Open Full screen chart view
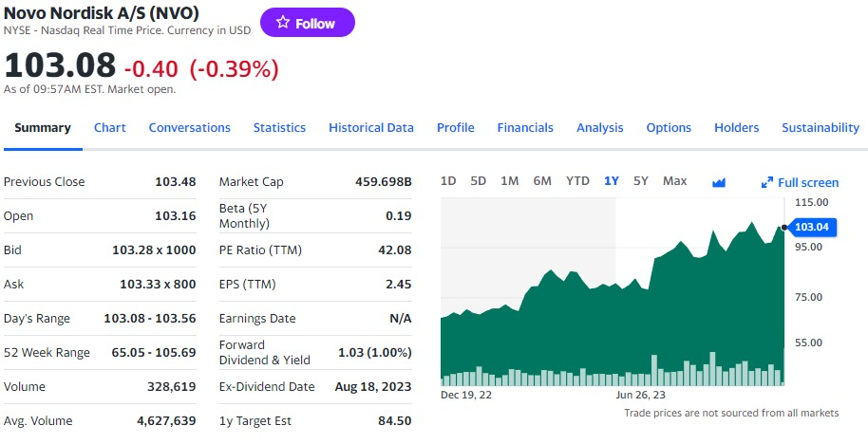Image resolution: width=868 pixels, height=444 pixels. tap(800, 182)
